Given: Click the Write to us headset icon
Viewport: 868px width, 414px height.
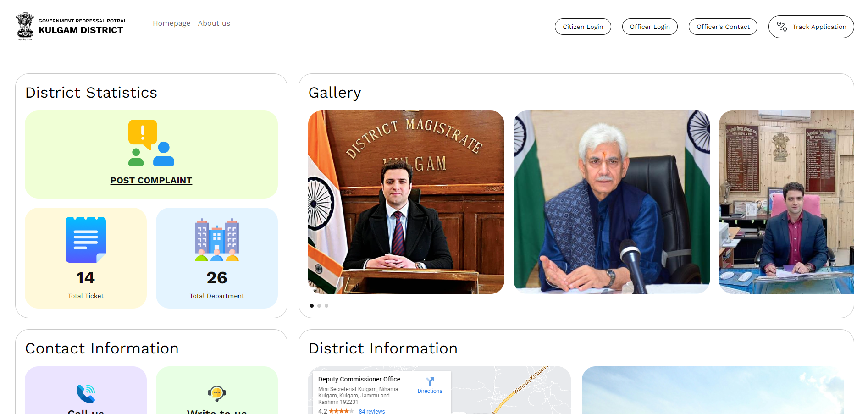Looking at the screenshot, I should 217,393.
